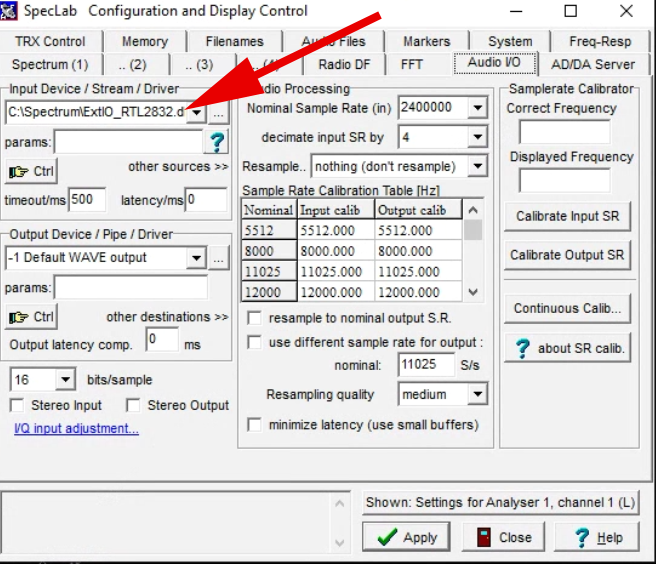656x564 pixels.
Task: Switch to Radio DF tab
Action: pyautogui.click(x=344, y=64)
